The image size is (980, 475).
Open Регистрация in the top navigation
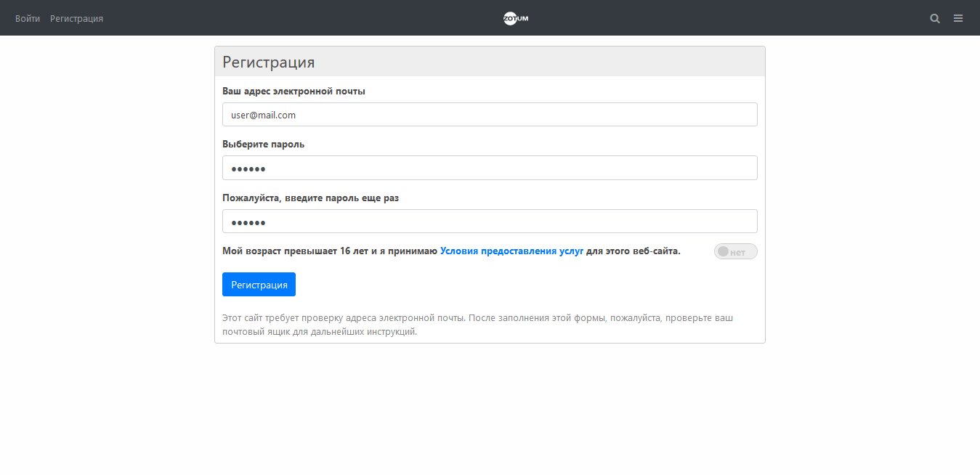76,18
